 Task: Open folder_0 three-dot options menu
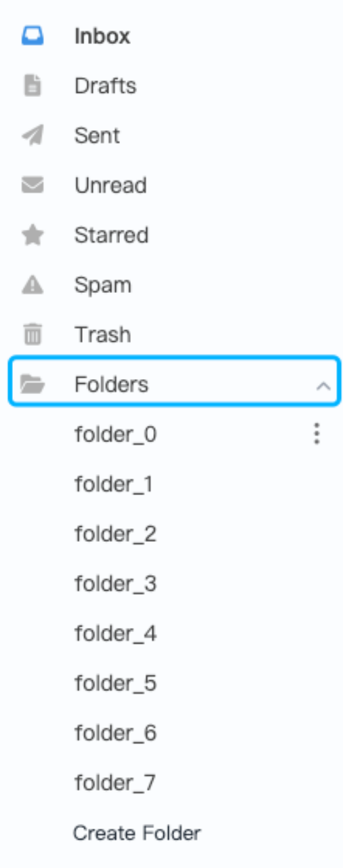click(x=317, y=434)
